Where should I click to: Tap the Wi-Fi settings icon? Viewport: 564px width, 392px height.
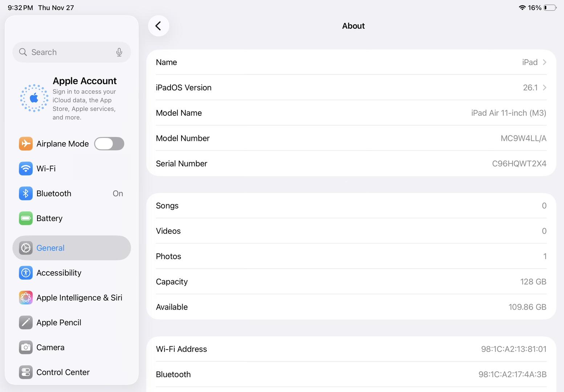tap(26, 168)
